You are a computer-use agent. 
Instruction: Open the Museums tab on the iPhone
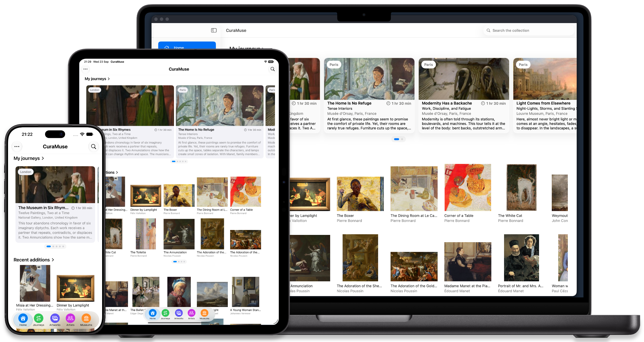tap(86, 320)
